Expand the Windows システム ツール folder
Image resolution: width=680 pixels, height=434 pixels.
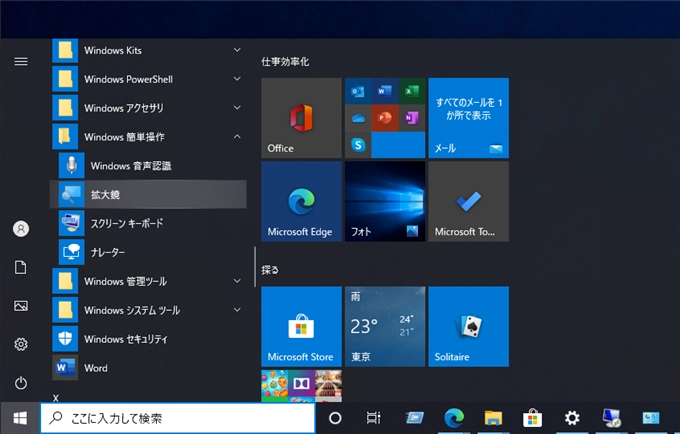point(148,310)
